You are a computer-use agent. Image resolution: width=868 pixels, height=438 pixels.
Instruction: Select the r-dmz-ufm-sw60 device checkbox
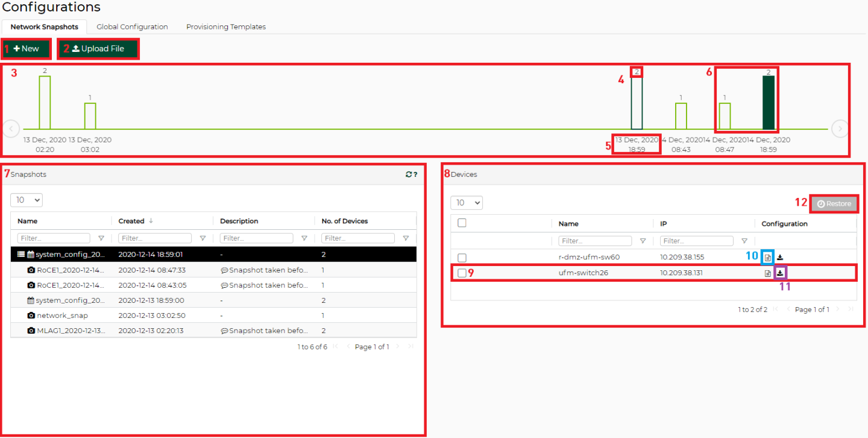tap(462, 258)
